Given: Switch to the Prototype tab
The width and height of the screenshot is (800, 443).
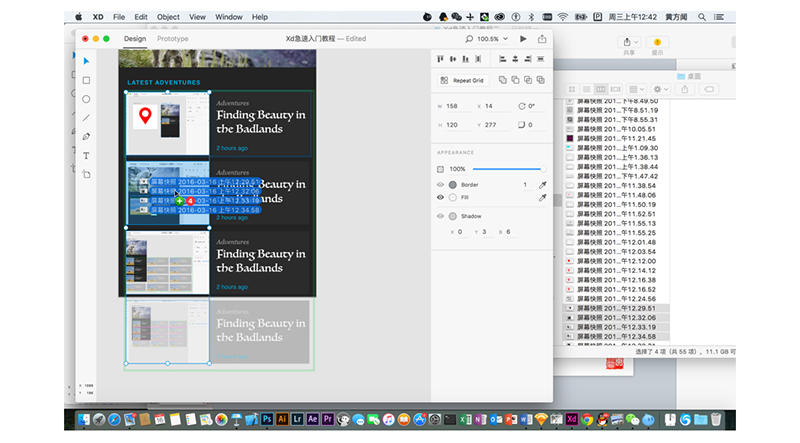Looking at the screenshot, I should click(172, 38).
